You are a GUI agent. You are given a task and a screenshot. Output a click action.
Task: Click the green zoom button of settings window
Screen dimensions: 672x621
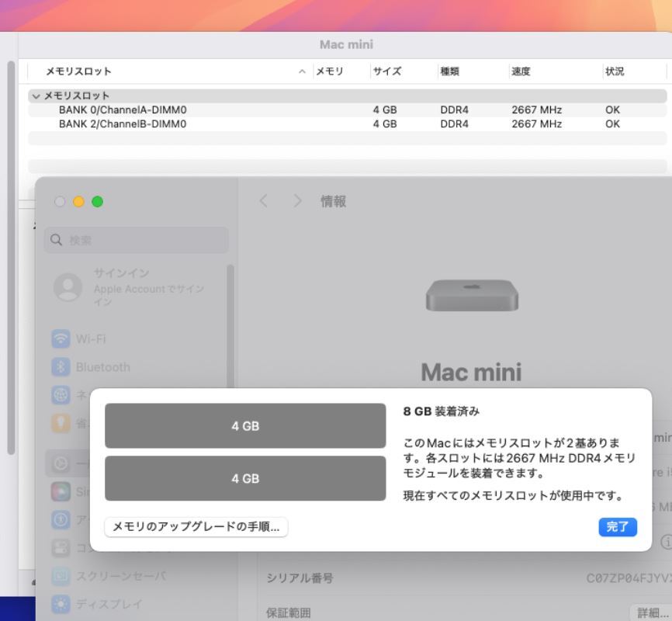tap(97, 202)
